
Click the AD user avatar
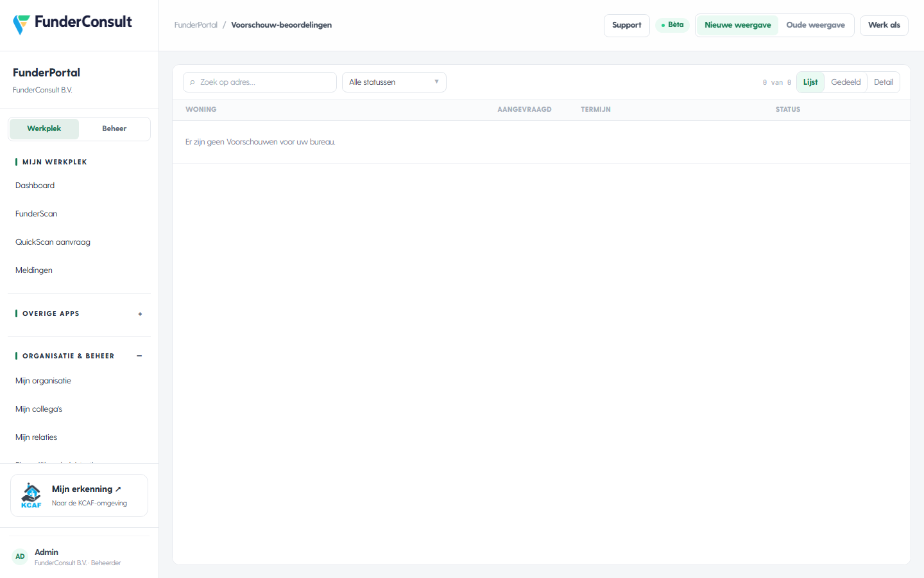(x=20, y=557)
